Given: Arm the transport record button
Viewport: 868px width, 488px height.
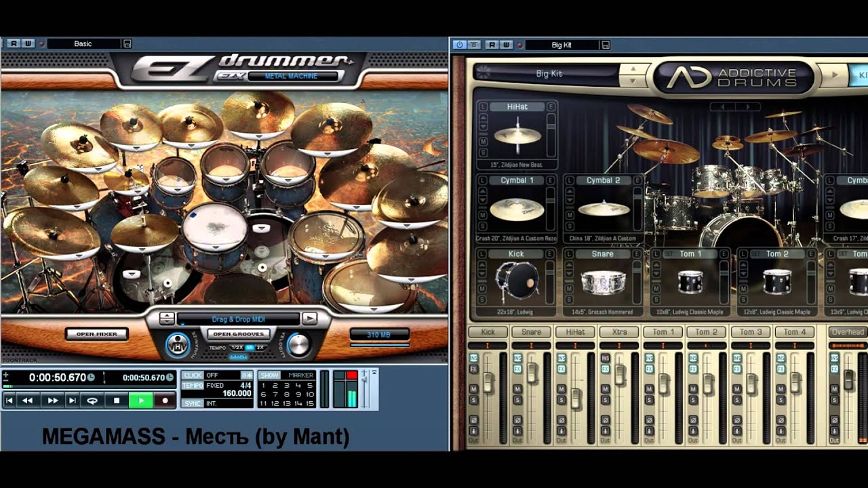Looking at the screenshot, I should point(164,401).
